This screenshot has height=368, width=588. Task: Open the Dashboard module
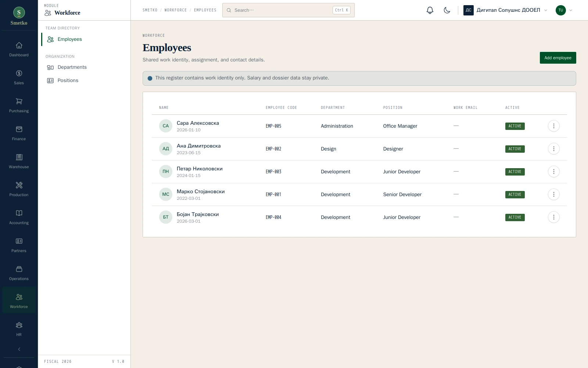click(19, 49)
